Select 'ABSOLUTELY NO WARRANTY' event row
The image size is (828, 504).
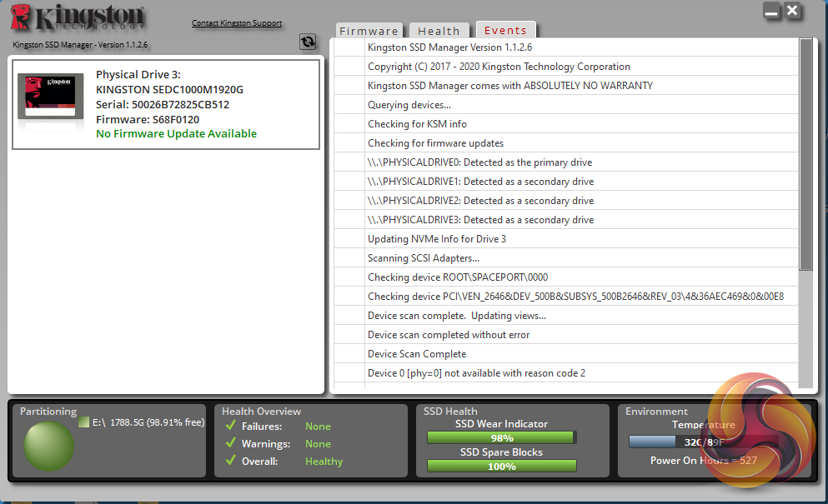[566, 86]
